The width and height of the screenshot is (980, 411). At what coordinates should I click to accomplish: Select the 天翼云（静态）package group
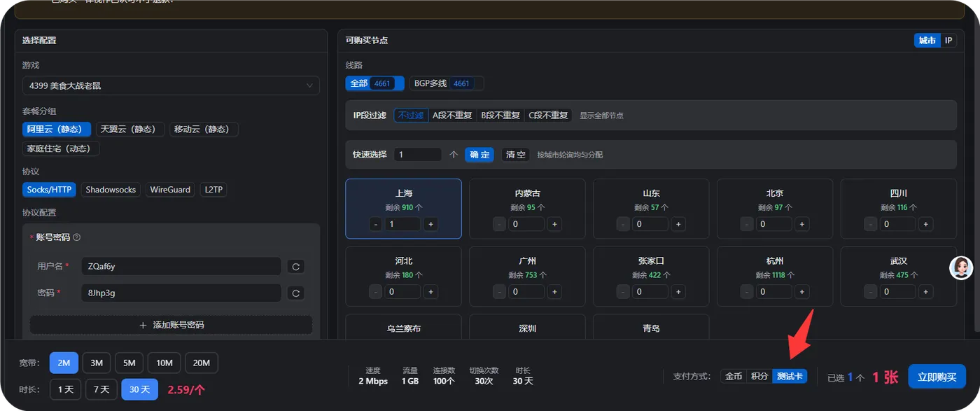point(130,129)
